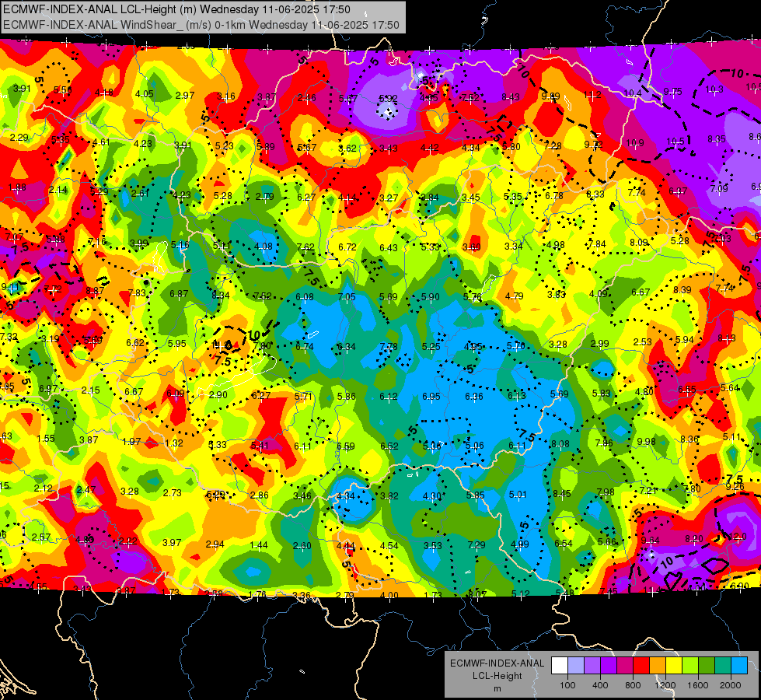Image resolution: width=761 pixels, height=700 pixels.
Task: Click the legend tick label '100'
Action: coord(568,685)
